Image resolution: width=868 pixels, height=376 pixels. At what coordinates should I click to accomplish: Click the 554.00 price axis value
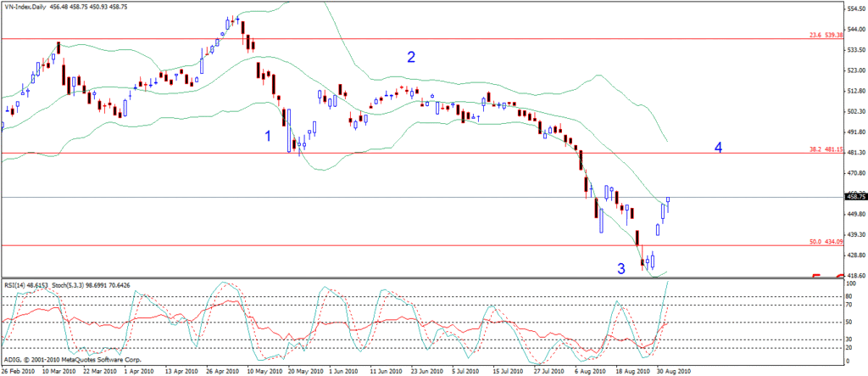click(x=854, y=8)
